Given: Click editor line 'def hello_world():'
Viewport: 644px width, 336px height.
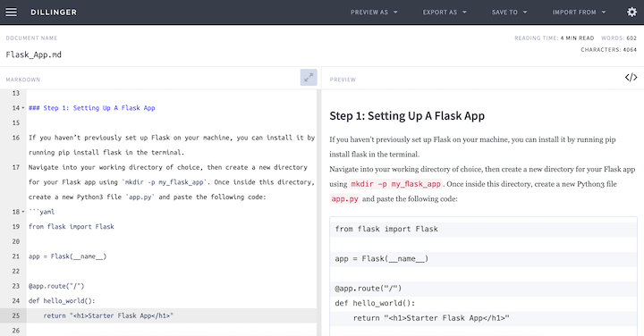Looking at the screenshot, I should point(62,301).
